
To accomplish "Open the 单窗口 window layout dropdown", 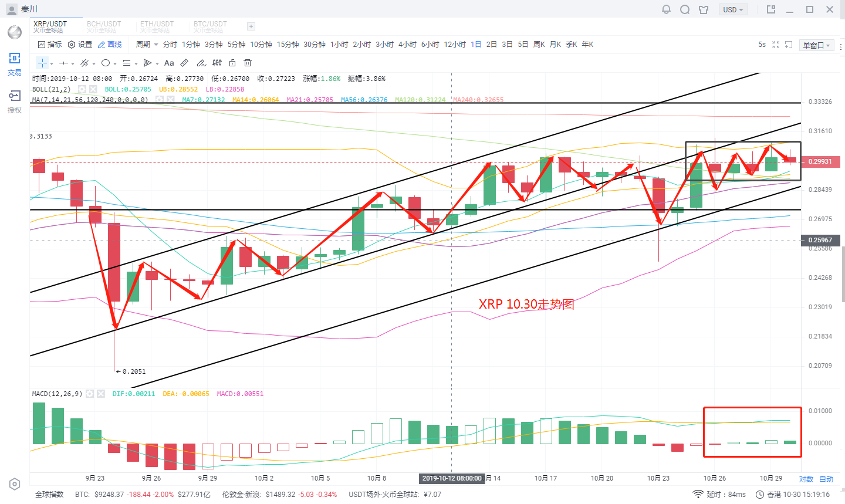I will coord(817,45).
